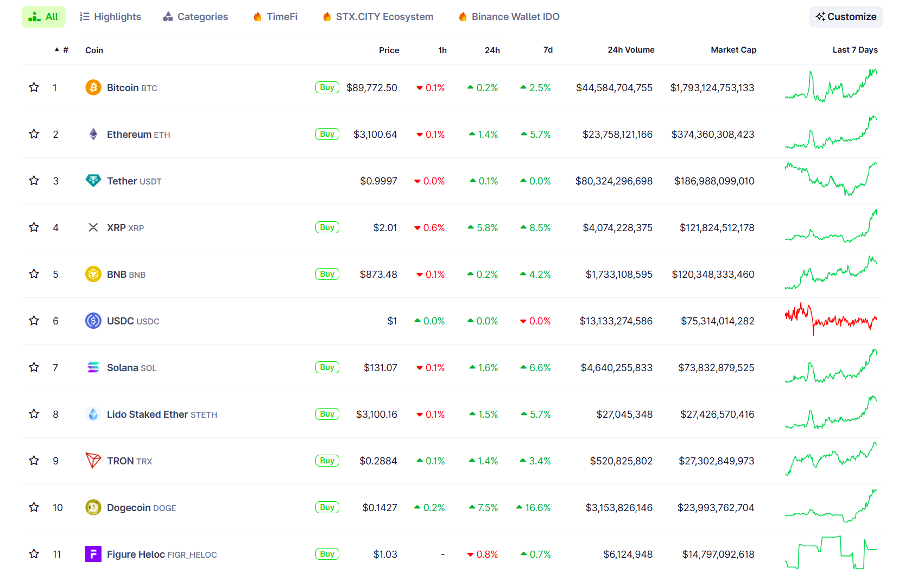Select the Tether USDT logo
924x574 pixels.
tap(93, 181)
